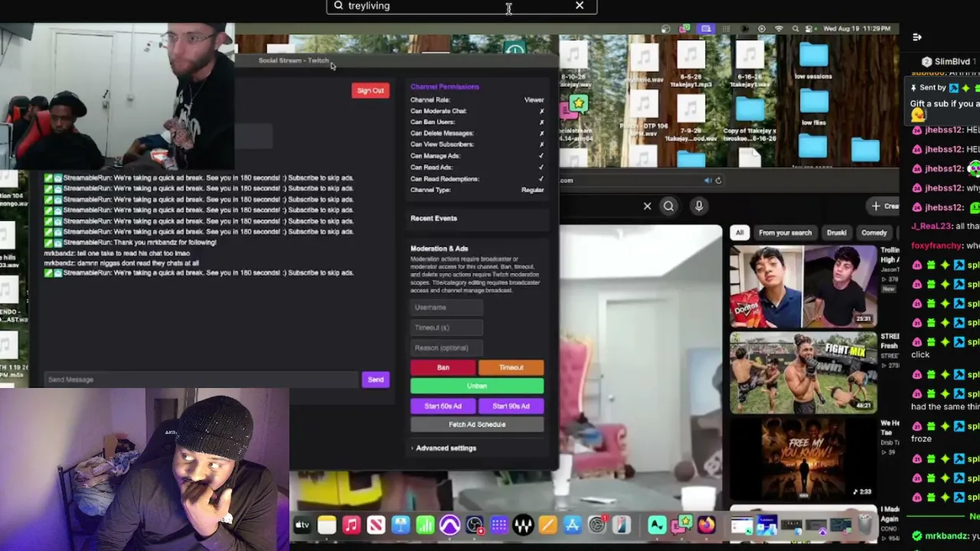Clear the YouTube search box
The height and width of the screenshot is (551, 980).
click(x=647, y=206)
